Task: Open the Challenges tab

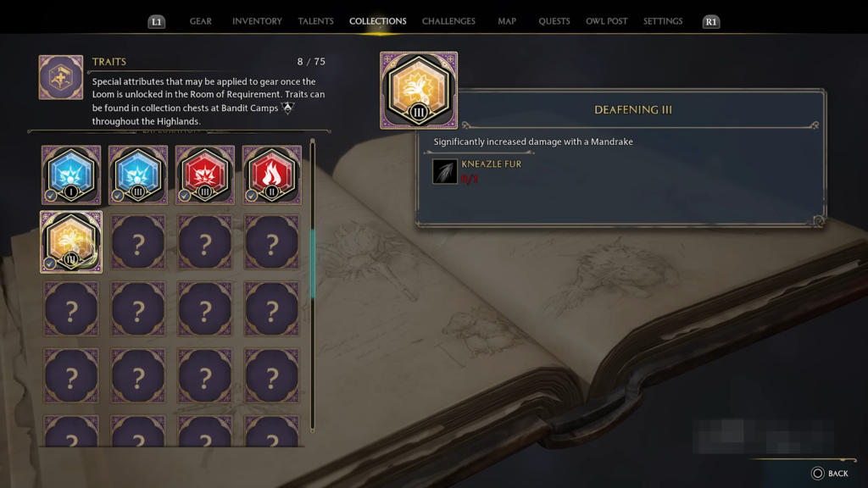Action: pos(448,21)
